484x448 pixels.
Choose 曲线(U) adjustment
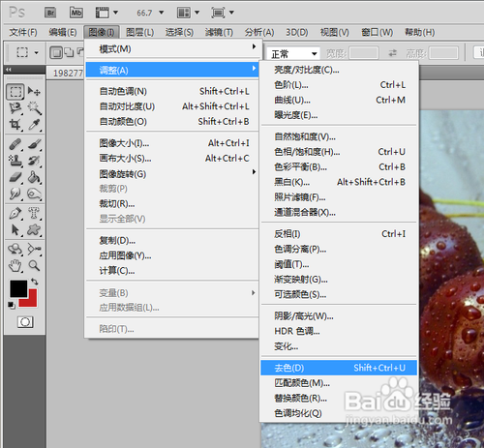pyautogui.click(x=339, y=100)
